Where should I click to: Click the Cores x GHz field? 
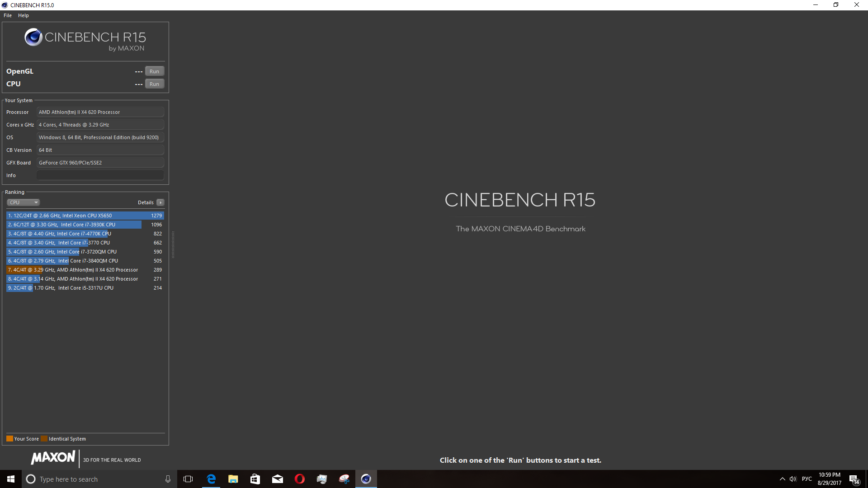coord(100,125)
